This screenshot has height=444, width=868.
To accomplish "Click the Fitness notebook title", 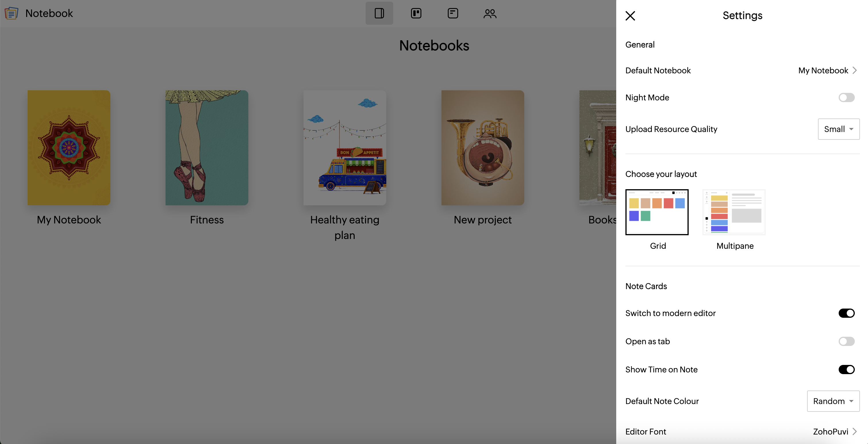I will (207, 220).
